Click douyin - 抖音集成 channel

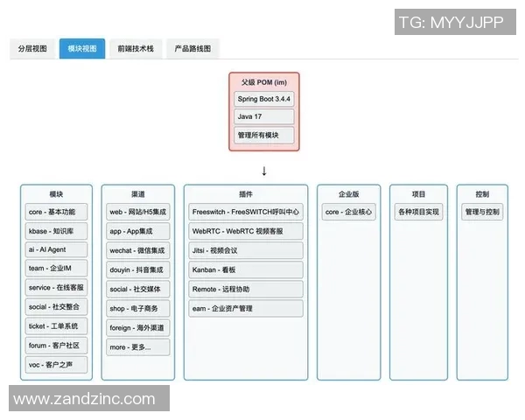point(138,270)
